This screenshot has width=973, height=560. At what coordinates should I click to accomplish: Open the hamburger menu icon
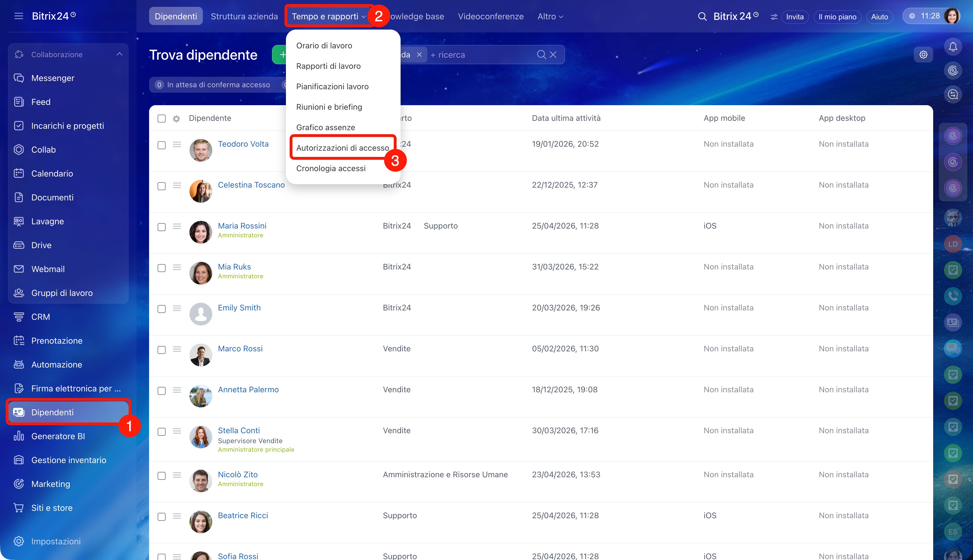pos(18,16)
